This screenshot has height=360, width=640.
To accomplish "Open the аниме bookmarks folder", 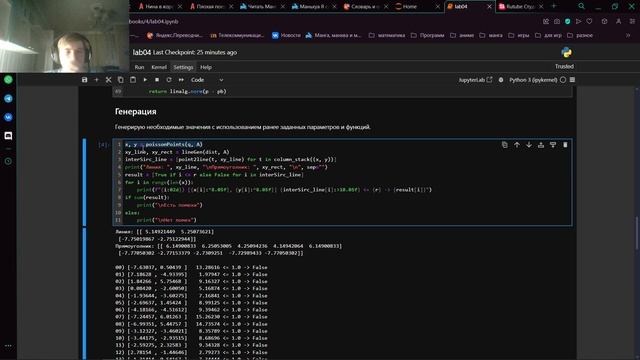I will (x=462, y=36).
